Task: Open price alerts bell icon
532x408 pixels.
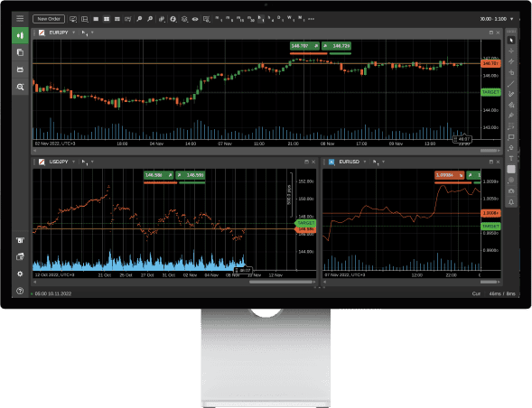Action: (x=511, y=202)
